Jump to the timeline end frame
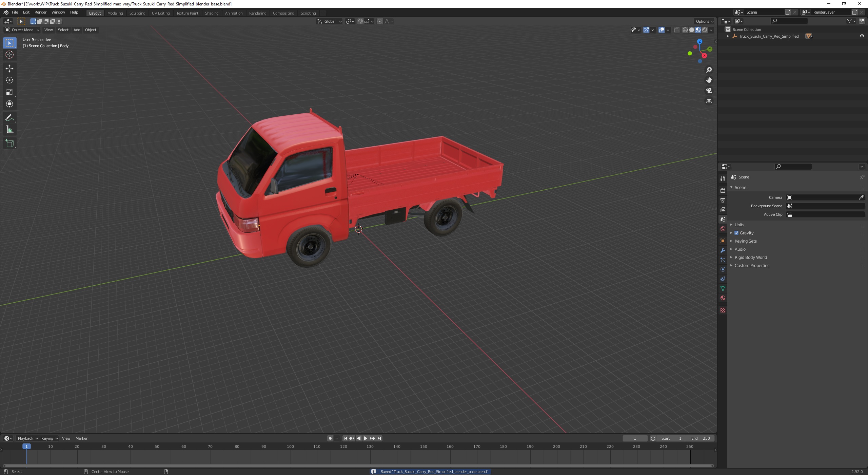The width and height of the screenshot is (868, 475). click(x=379, y=438)
